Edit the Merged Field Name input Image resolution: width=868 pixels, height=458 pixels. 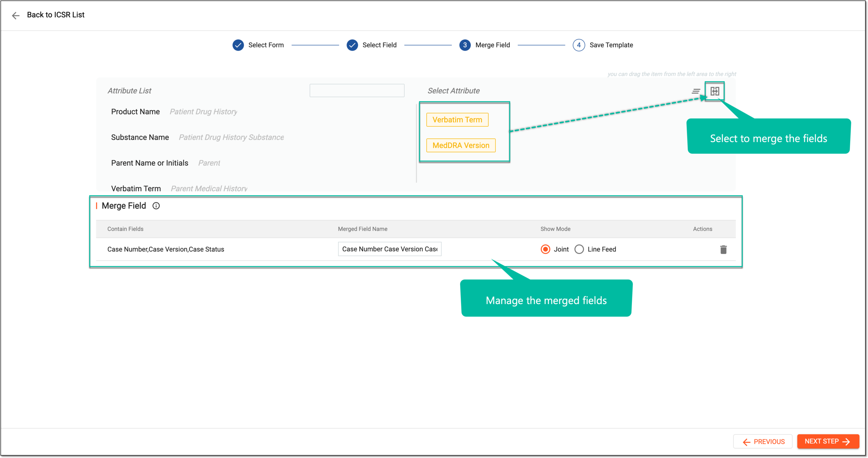(x=390, y=249)
